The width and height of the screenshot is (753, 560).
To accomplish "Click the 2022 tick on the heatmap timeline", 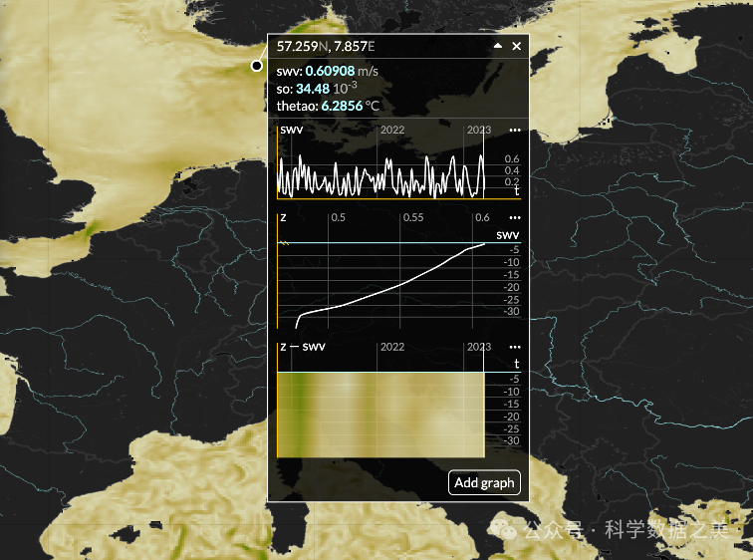I will pyautogui.click(x=391, y=347).
